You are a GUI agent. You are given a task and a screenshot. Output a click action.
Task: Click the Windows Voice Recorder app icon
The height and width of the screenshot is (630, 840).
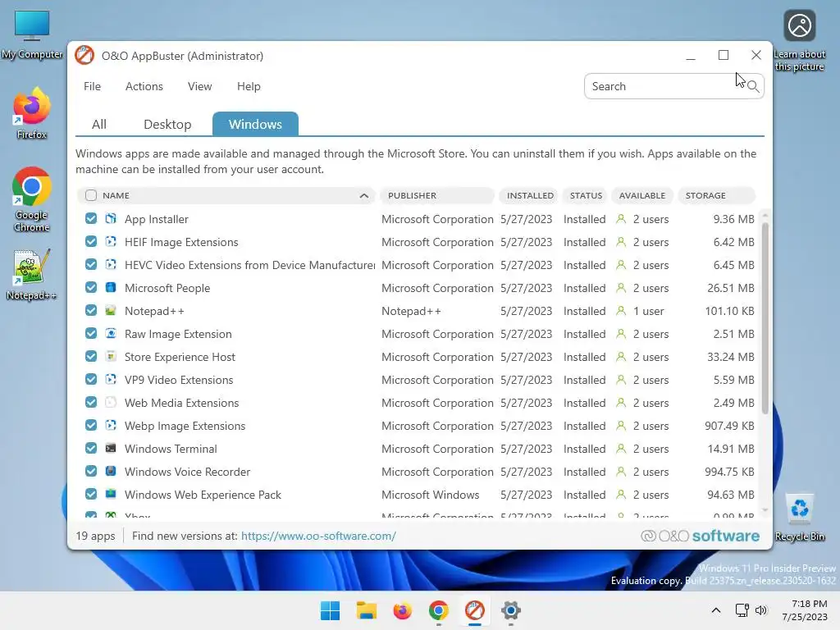[x=111, y=472]
